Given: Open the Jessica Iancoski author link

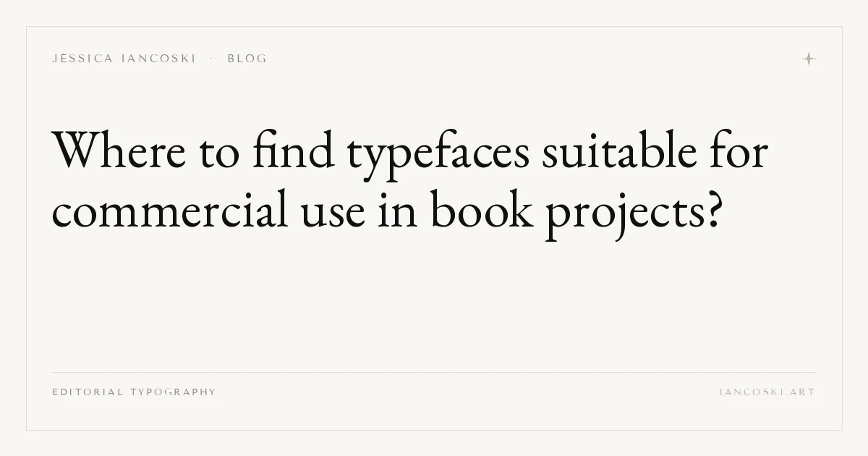Looking at the screenshot, I should click(x=124, y=59).
